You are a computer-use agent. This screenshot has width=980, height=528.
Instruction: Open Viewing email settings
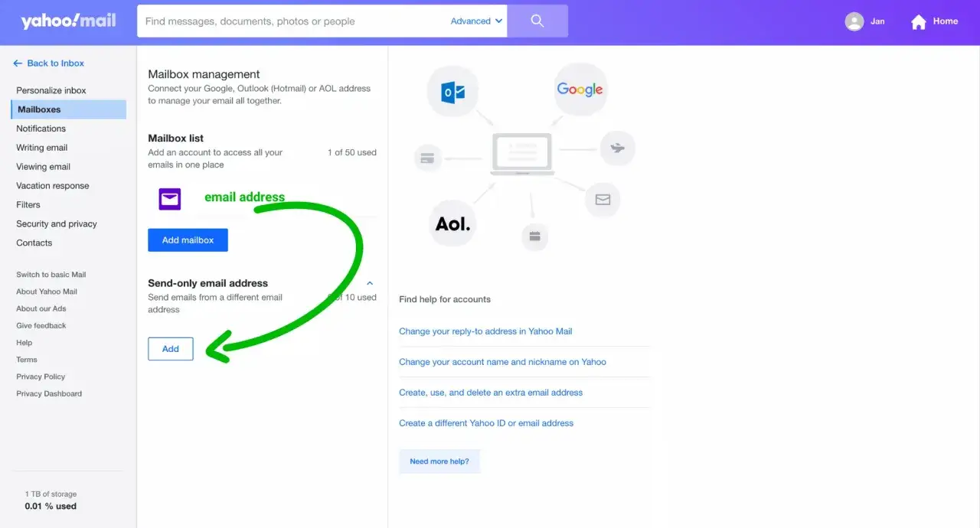(44, 167)
